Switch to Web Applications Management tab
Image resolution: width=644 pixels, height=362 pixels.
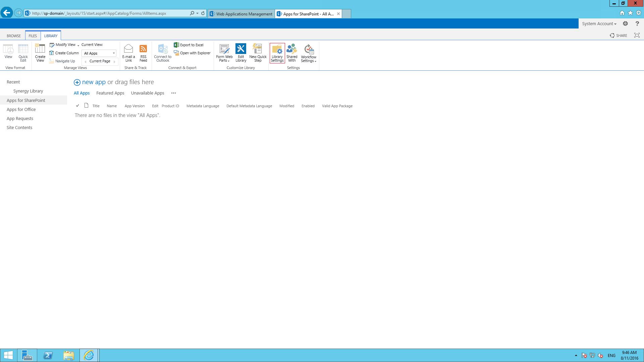point(241,14)
